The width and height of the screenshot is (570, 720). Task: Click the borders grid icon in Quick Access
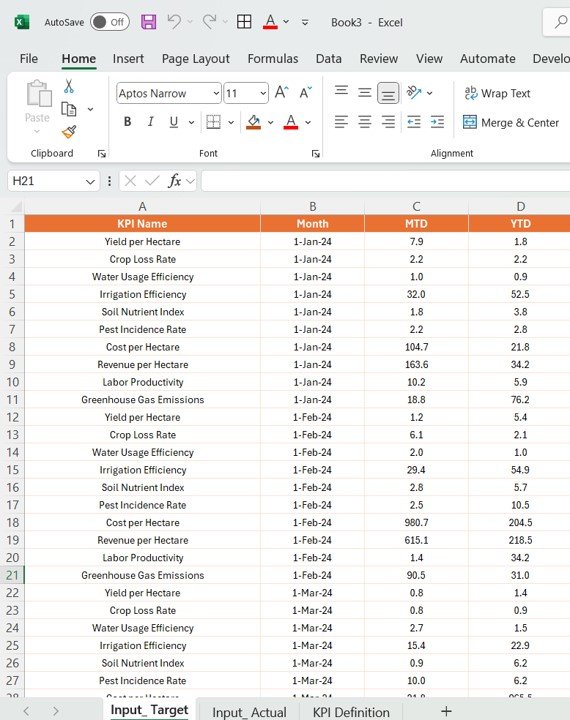(x=244, y=22)
